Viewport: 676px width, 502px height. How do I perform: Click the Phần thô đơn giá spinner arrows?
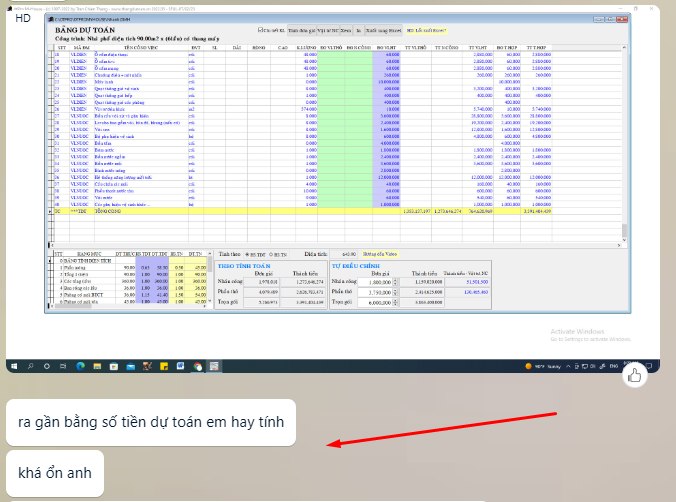click(396, 292)
